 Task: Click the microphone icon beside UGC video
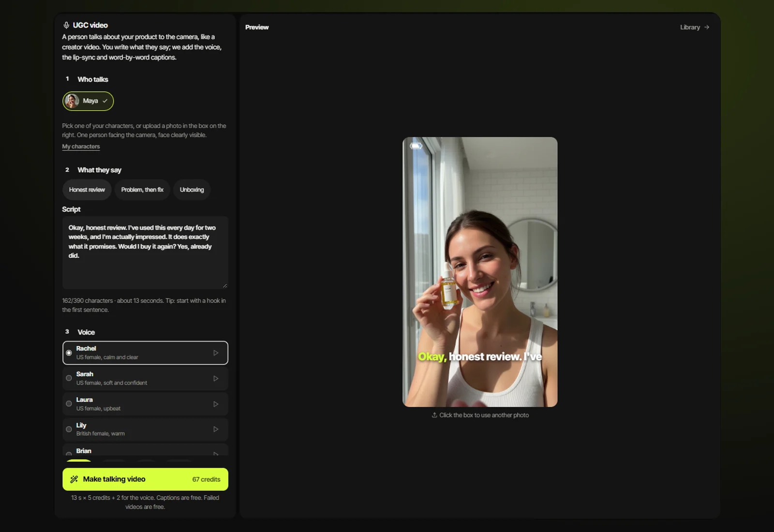pos(66,25)
